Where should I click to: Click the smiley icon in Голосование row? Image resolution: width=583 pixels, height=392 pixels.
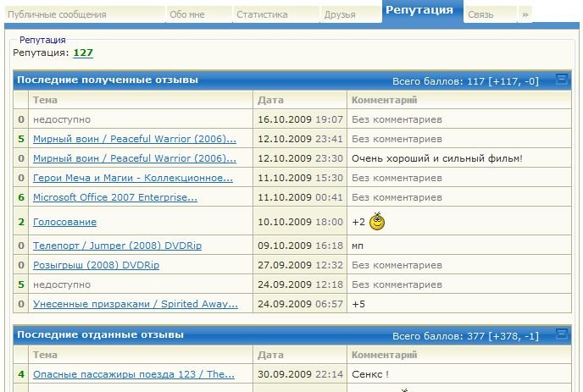(x=377, y=222)
